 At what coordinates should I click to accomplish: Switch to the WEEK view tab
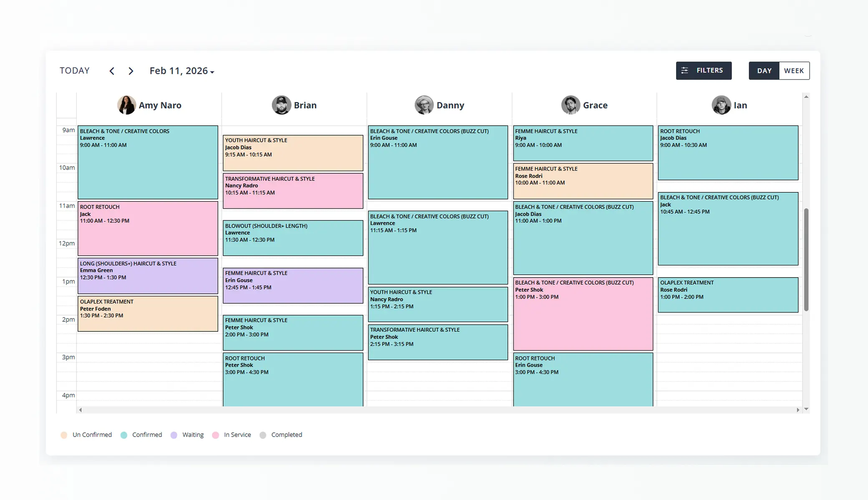click(794, 71)
